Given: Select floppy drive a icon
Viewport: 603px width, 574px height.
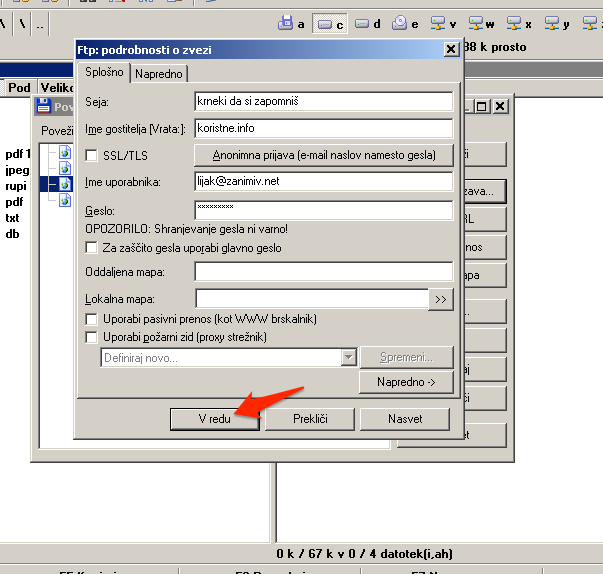Looking at the screenshot, I should tap(291, 23).
